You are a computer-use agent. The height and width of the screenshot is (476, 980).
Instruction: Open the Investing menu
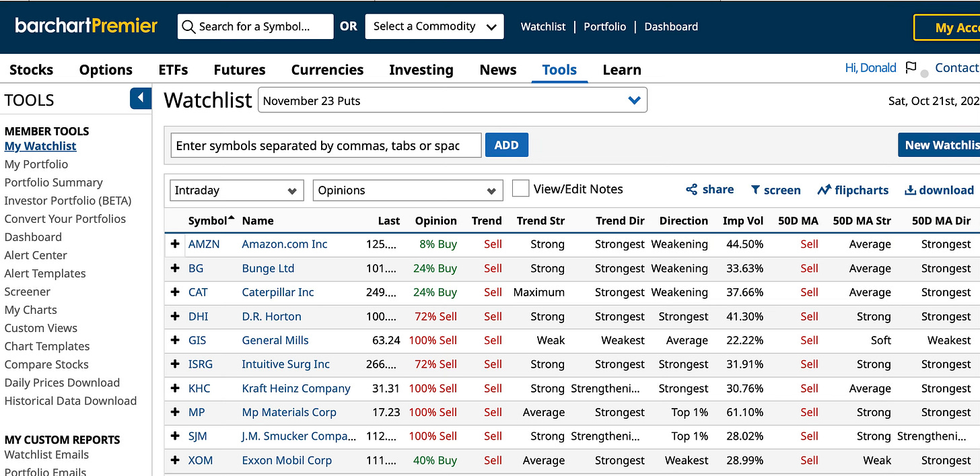click(421, 69)
